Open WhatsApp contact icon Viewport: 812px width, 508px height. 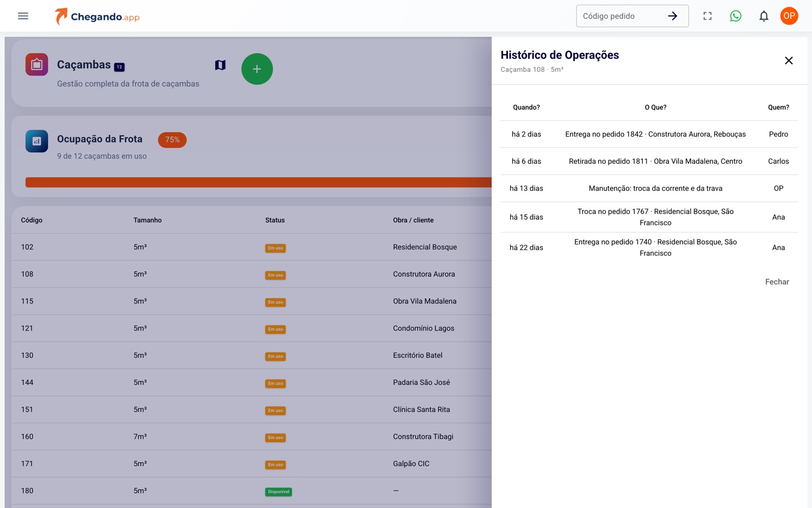(x=736, y=16)
